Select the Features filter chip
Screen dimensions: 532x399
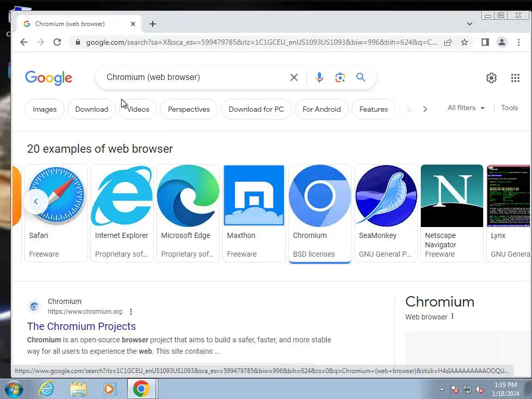tap(374, 109)
